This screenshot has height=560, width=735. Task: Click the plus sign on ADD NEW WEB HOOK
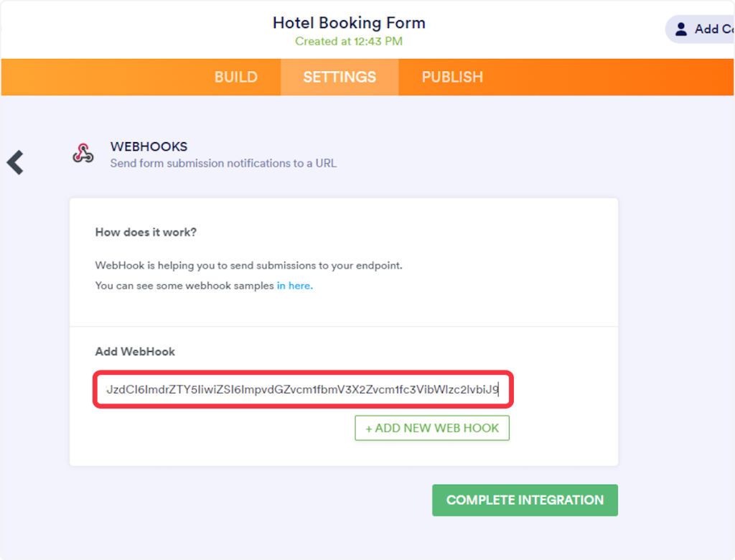(x=369, y=429)
